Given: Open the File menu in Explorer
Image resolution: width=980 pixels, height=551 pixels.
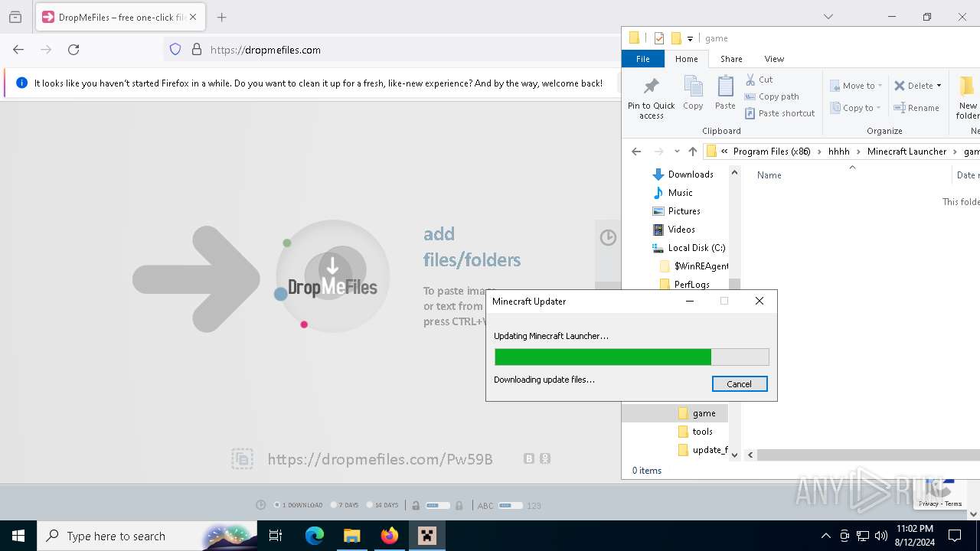Looking at the screenshot, I should pyautogui.click(x=643, y=59).
